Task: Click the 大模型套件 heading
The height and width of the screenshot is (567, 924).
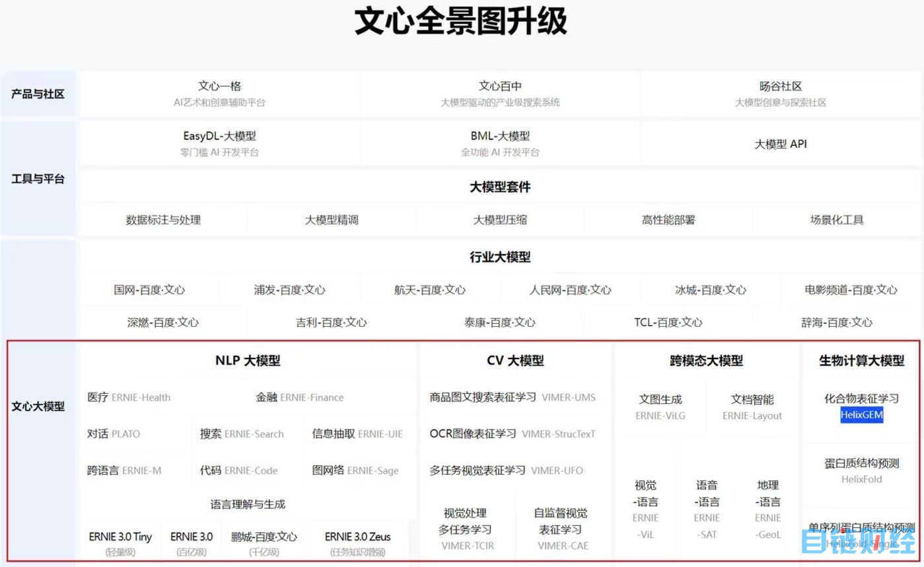Action: point(500,187)
